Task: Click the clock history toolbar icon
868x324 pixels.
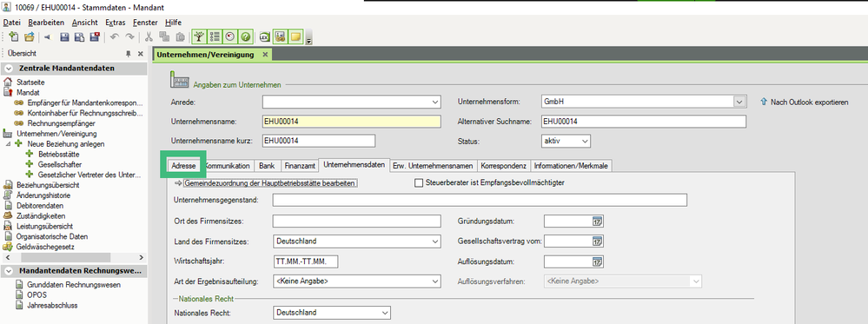Action: 230,37
